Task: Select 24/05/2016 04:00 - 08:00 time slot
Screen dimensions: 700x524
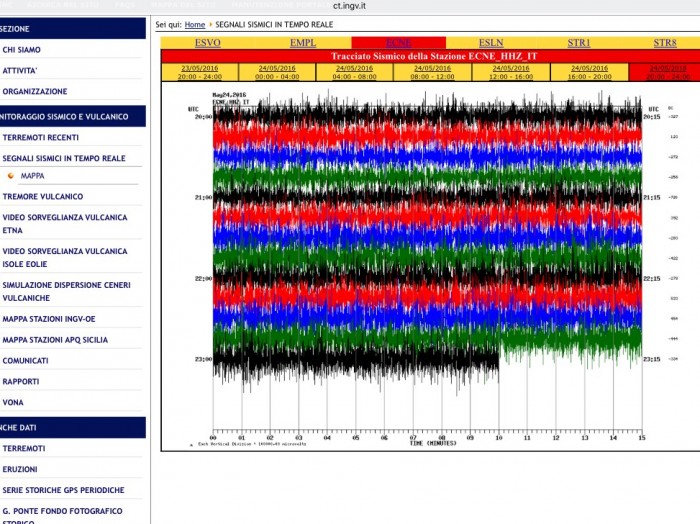Action: tap(354, 72)
